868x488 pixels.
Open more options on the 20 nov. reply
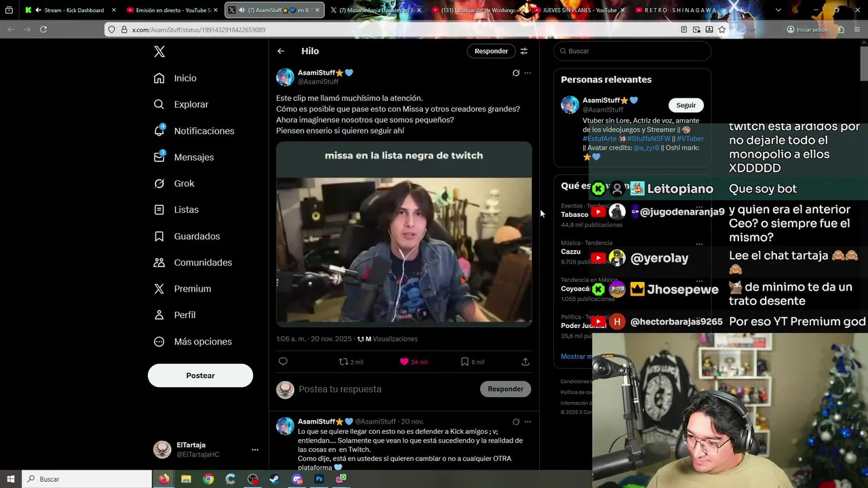tap(528, 422)
